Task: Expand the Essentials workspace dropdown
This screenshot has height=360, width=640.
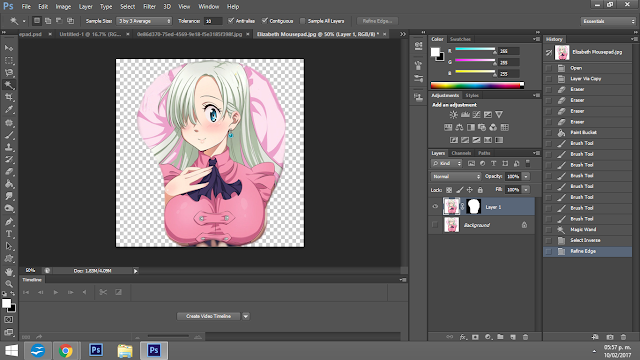Action: tap(608, 21)
